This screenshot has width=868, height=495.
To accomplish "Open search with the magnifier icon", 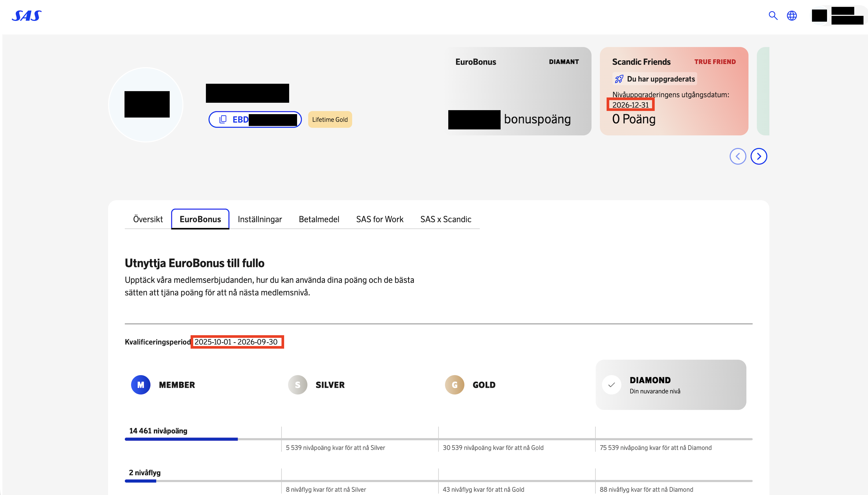I will tap(773, 15).
